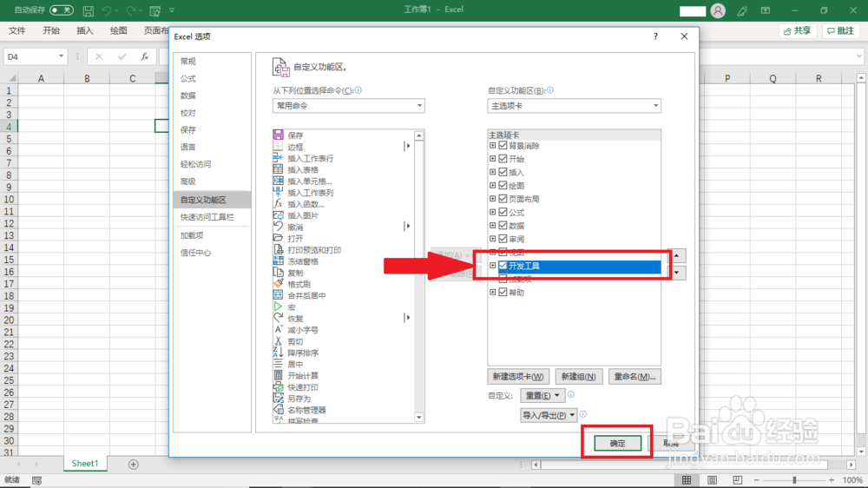Select the 插入表格 command icon
Image resolution: width=868 pixels, height=488 pixels.
click(278, 169)
